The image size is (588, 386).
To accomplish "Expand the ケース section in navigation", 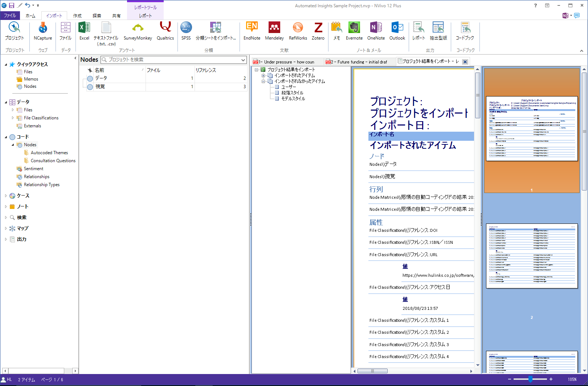I will point(6,196).
